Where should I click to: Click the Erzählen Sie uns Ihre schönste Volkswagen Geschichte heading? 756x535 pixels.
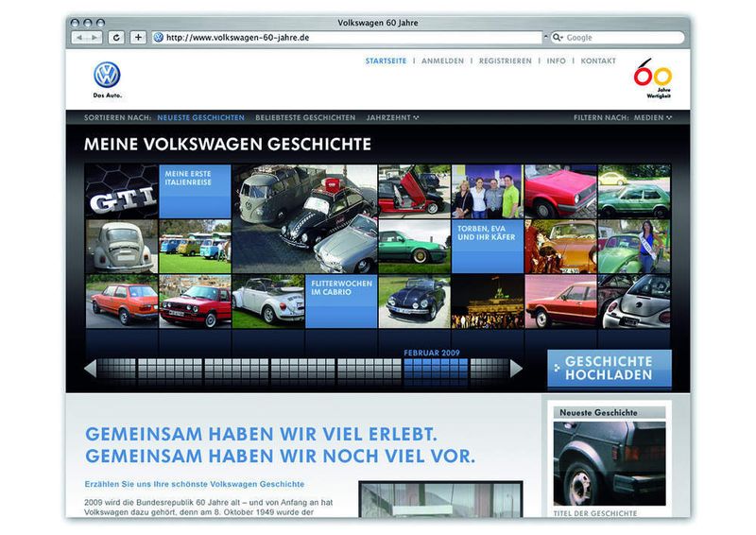click(195, 484)
